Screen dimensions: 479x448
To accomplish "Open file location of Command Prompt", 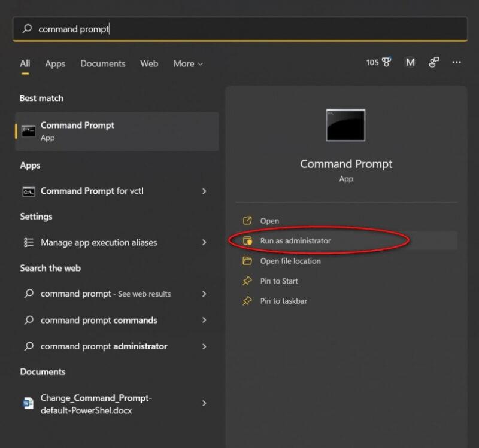I will coord(290,261).
